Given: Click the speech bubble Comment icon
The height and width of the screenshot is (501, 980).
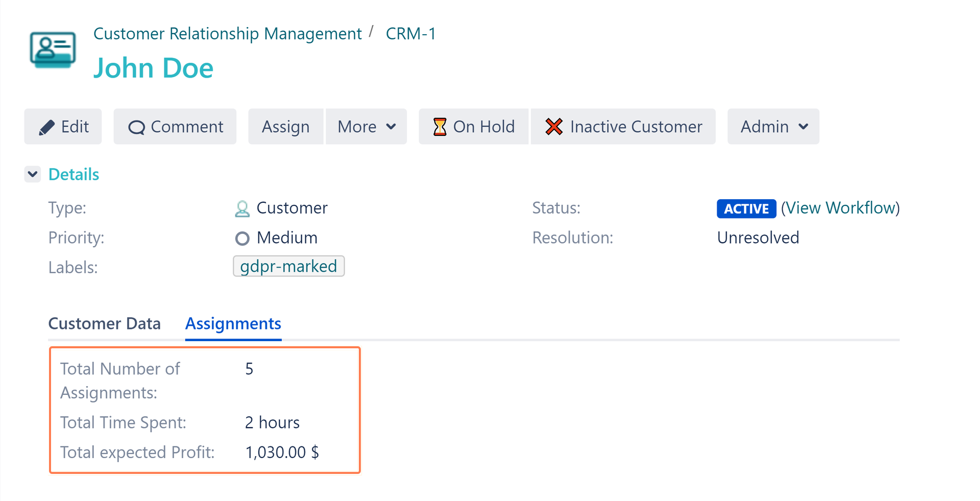Looking at the screenshot, I should (136, 127).
